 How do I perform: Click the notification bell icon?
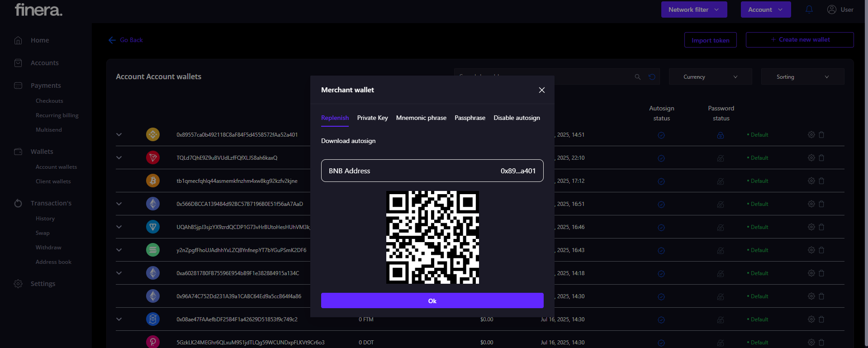(x=809, y=10)
